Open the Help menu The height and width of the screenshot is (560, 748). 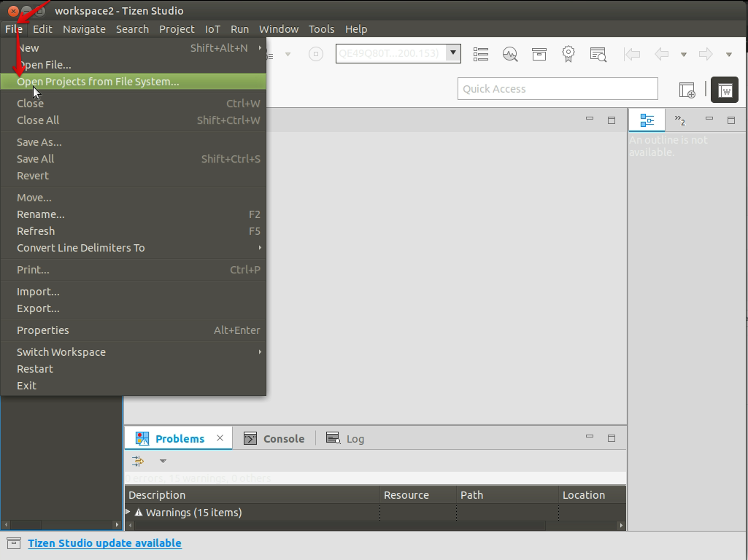pos(356,29)
